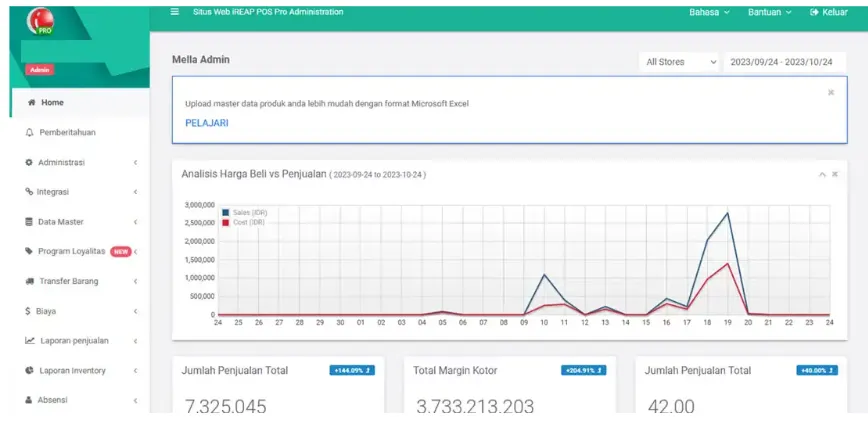Click the Integrasi link icon
Screen dimensions: 868x435
click(29, 191)
